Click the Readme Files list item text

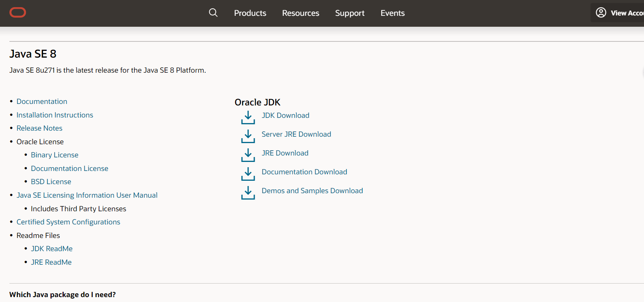38,236
